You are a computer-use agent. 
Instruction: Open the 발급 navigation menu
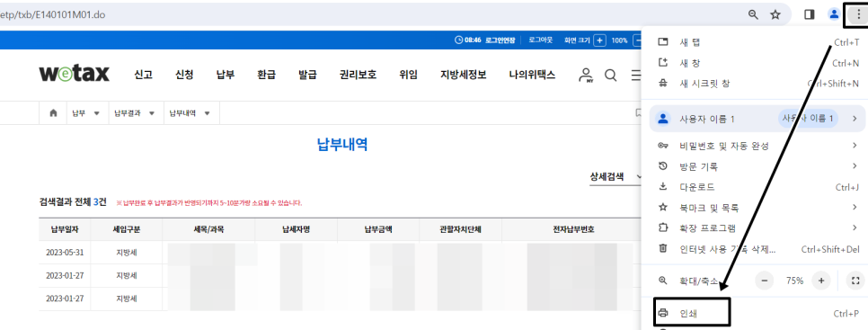click(x=307, y=75)
